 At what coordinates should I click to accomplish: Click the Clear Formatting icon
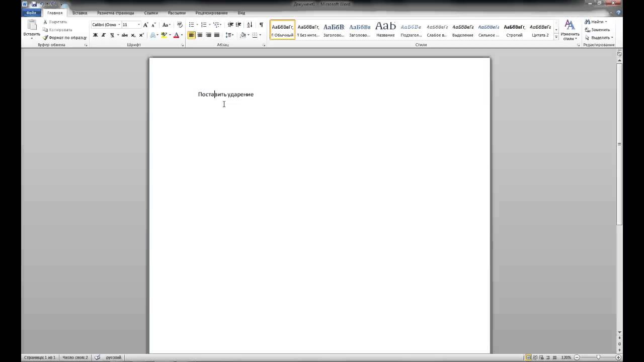[180, 25]
